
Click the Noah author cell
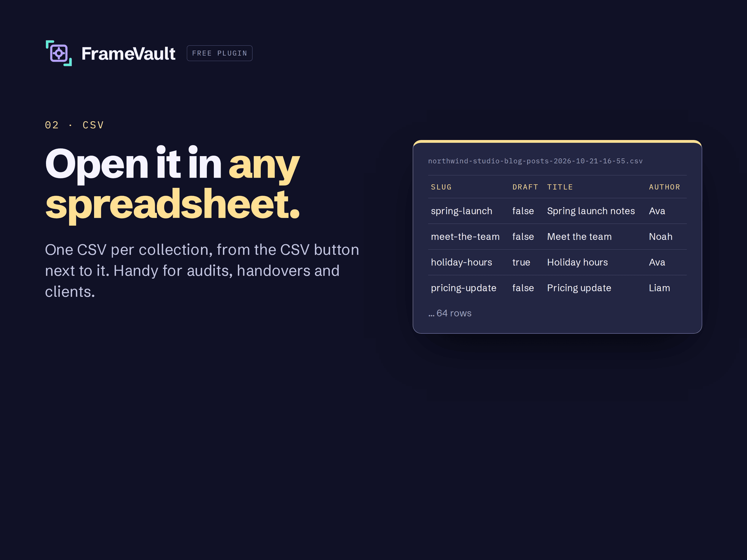[x=661, y=237]
